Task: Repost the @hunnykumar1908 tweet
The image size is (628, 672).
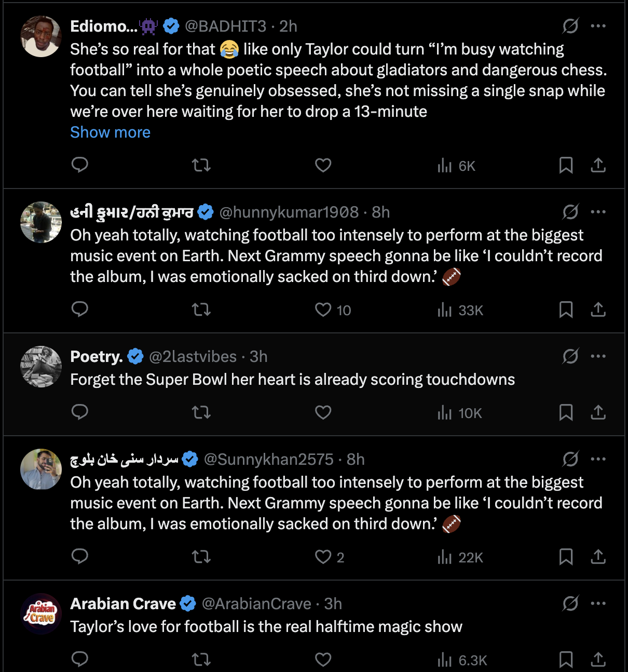Action: [x=201, y=310]
